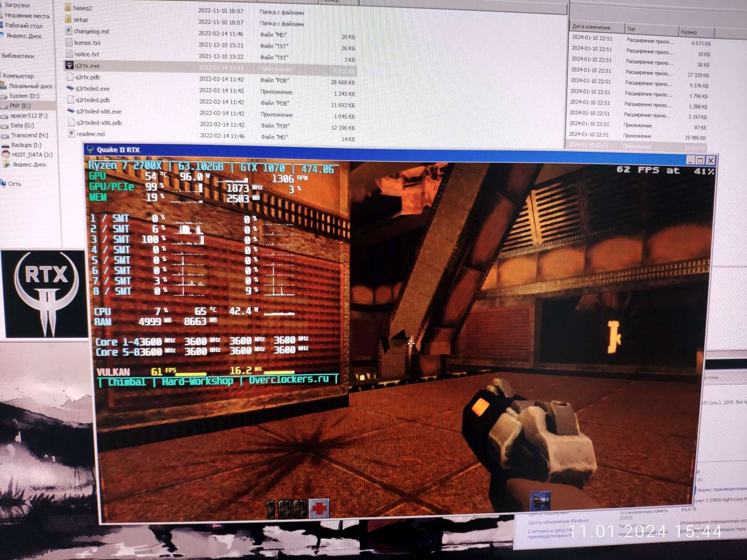Click the q2rtx.pdb file icon
747x560 pixels.
point(70,77)
